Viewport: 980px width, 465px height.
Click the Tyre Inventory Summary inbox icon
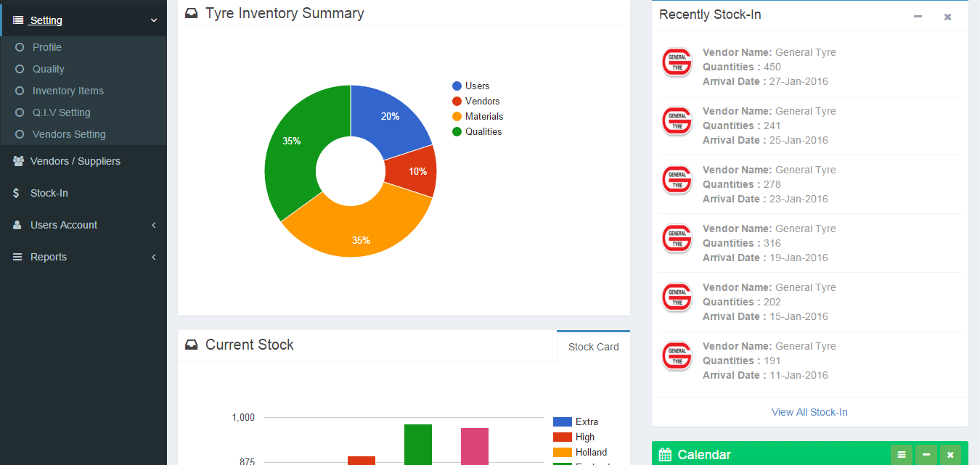(x=192, y=14)
